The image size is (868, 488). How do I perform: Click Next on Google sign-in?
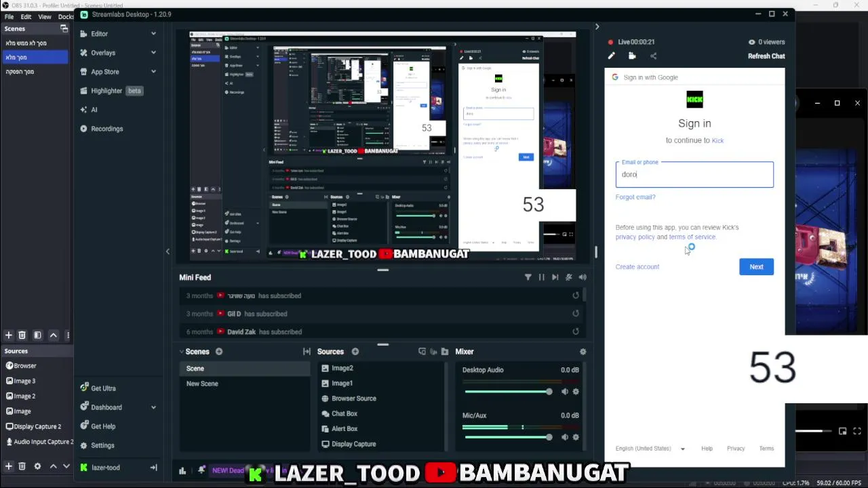tap(756, 267)
